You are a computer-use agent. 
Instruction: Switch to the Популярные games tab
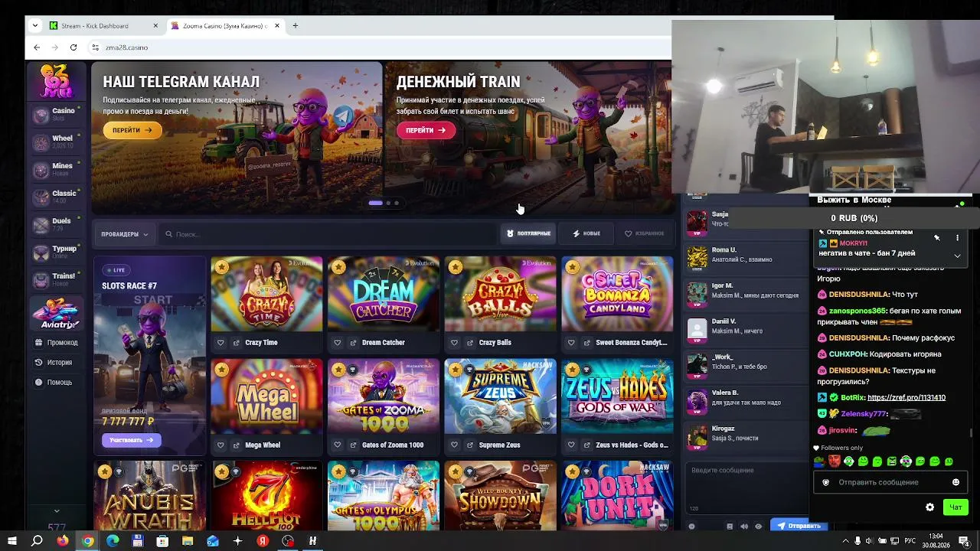[528, 233]
